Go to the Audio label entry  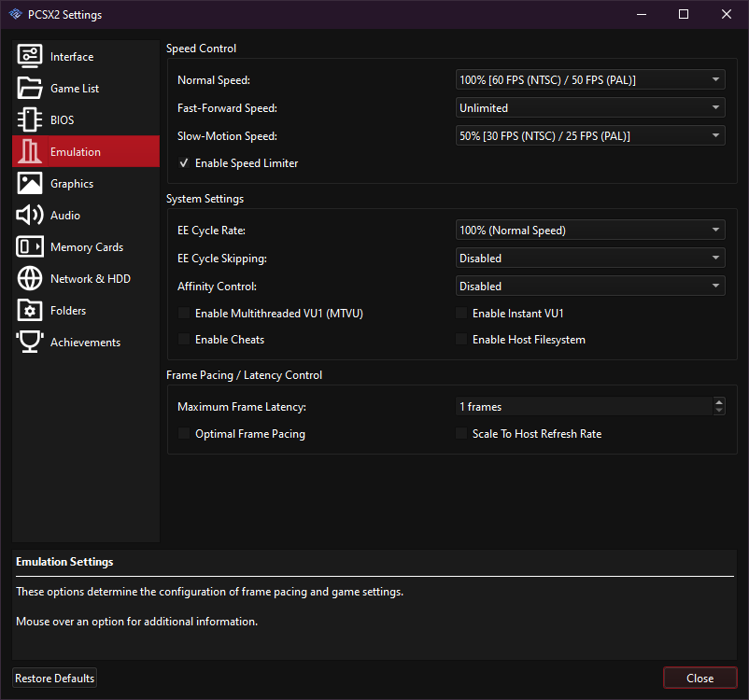pyautogui.click(x=65, y=216)
